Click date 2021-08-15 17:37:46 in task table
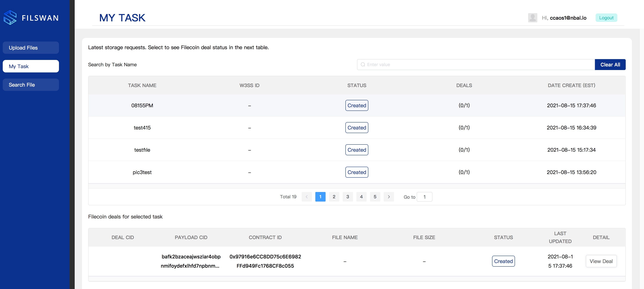644x289 pixels. click(572, 105)
